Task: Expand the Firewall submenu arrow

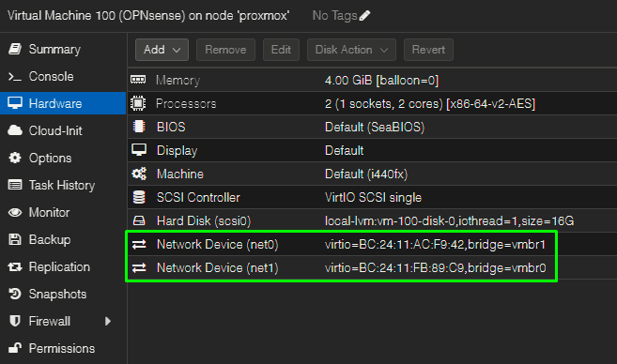Action: pos(108,321)
